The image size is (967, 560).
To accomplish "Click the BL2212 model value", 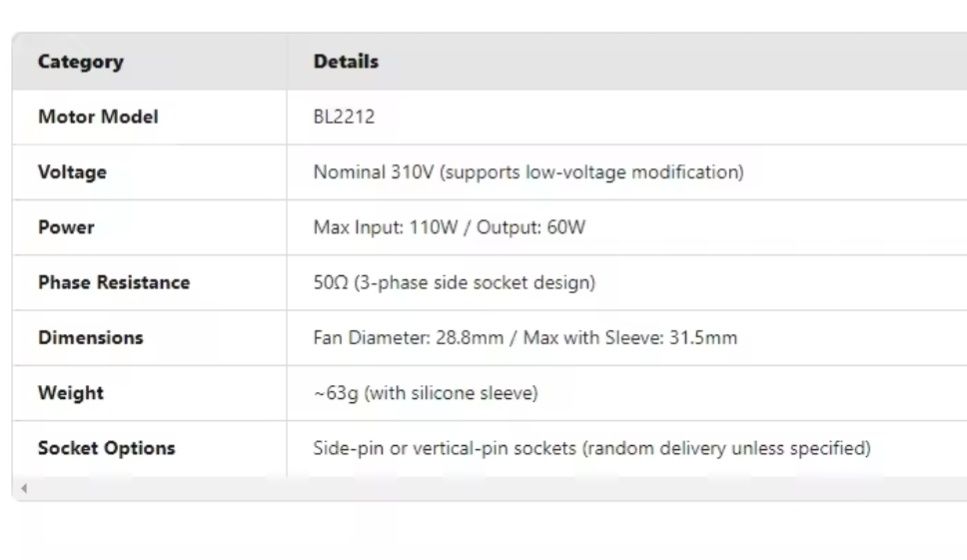I will pyautogui.click(x=344, y=117).
